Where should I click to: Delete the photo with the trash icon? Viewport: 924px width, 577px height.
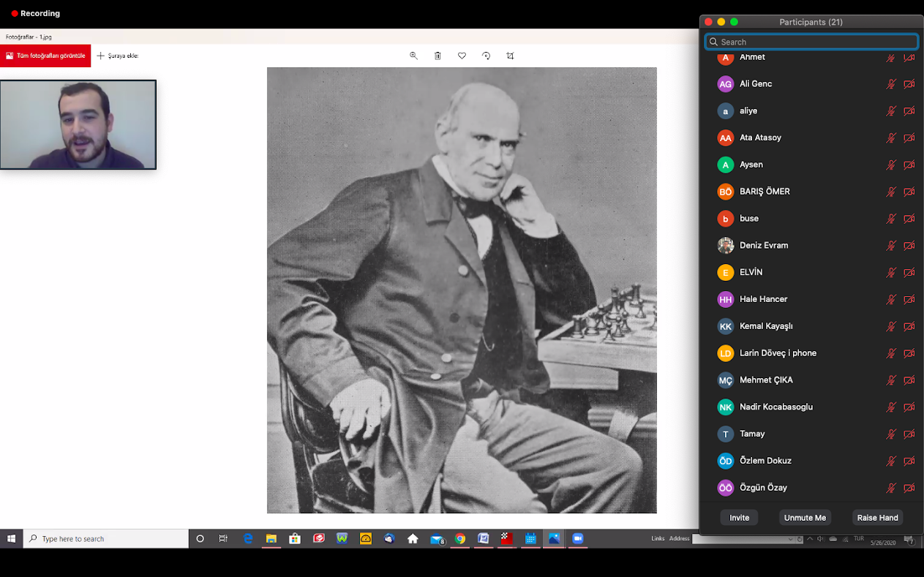click(x=437, y=56)
